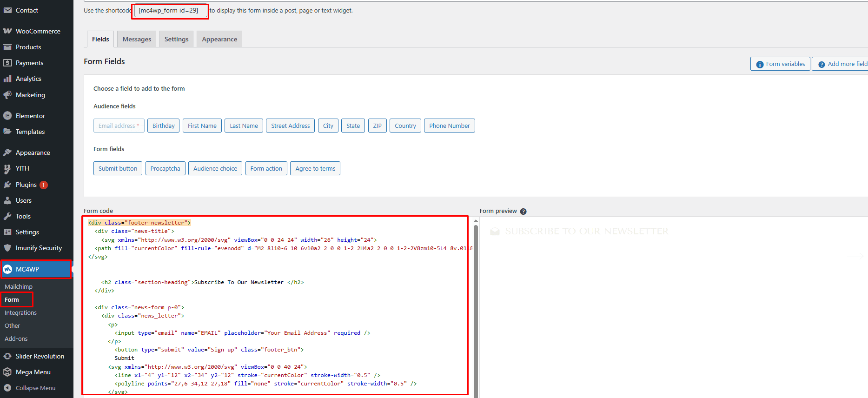Image resolution: width=868 pixels, height=398 pixels.
Task: Click the Analytics bar chart icon
Action: click(x=7, y=79)
